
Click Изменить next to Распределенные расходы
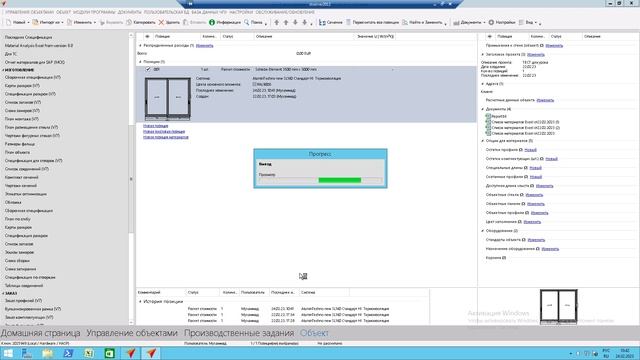tap(204, 46)
